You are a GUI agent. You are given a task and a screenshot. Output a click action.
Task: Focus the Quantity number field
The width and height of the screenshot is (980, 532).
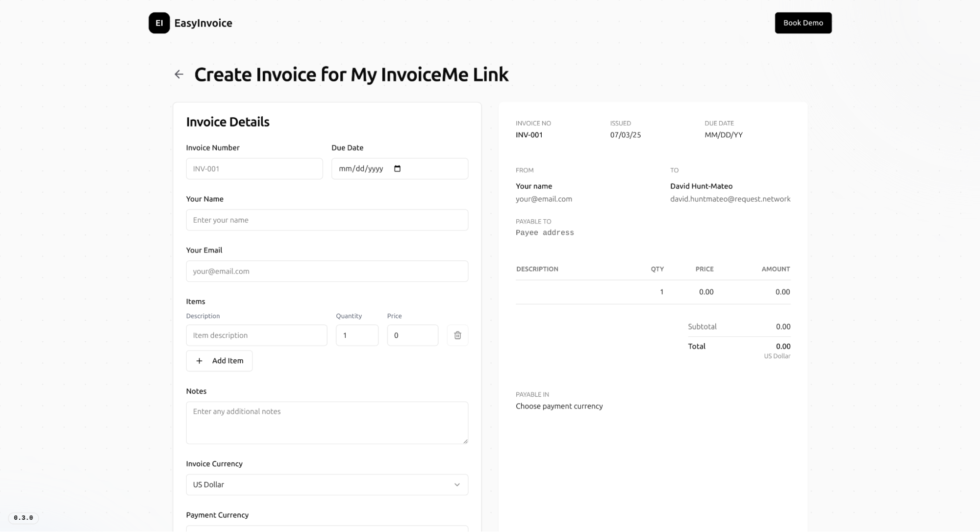(x=356, y=335)
